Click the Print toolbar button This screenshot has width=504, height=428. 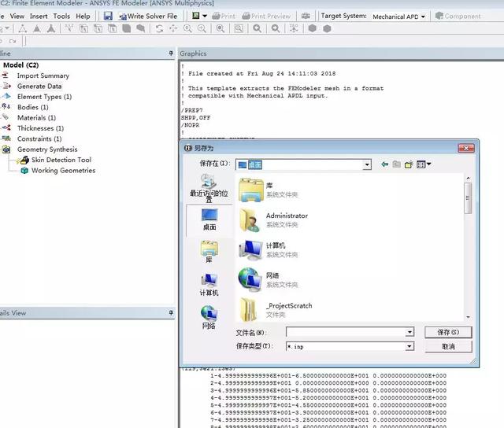pos(224,16)
